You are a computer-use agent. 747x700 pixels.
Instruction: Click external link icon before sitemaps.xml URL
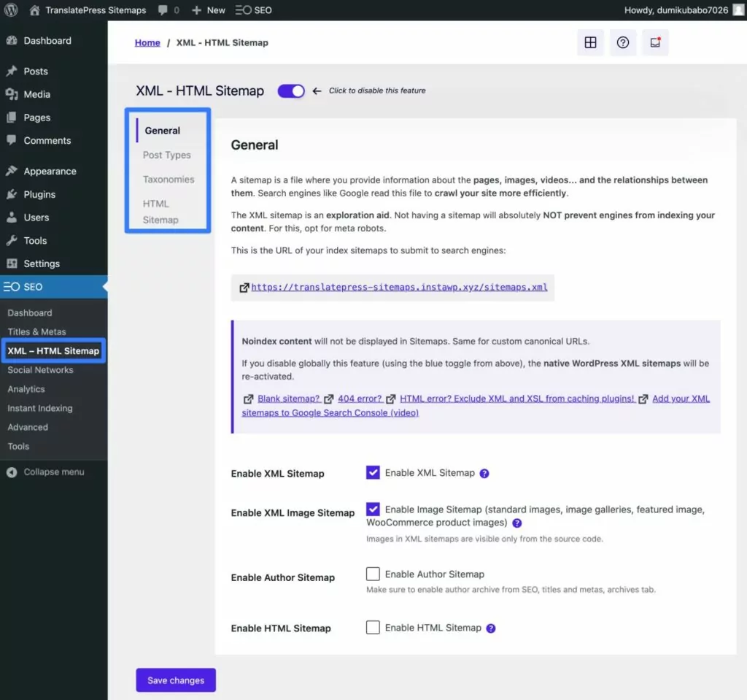(244, 288)
